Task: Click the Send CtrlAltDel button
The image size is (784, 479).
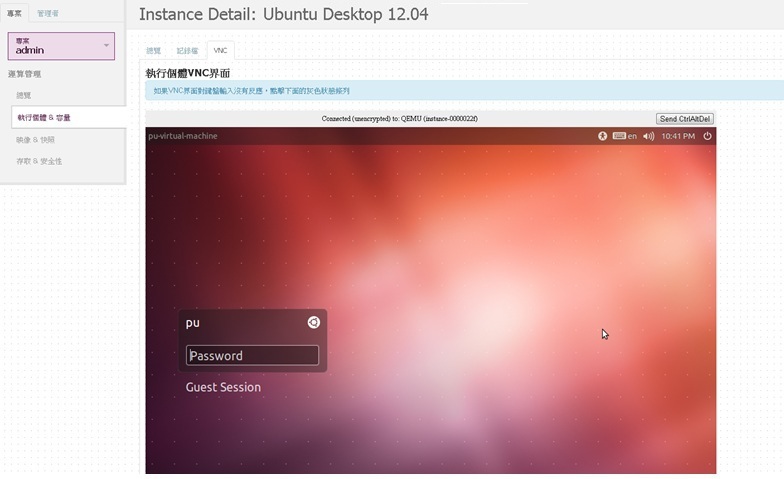Action: coord(684,119)
